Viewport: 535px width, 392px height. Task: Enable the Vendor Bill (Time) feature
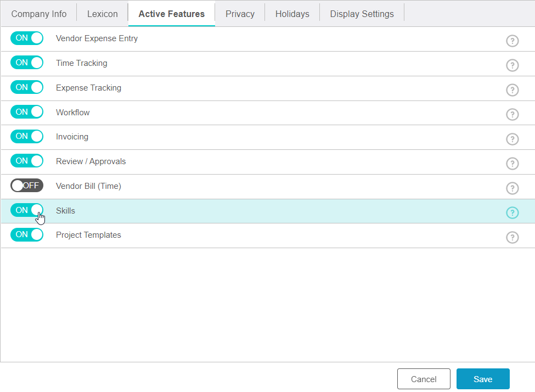[x=26, y=185]
